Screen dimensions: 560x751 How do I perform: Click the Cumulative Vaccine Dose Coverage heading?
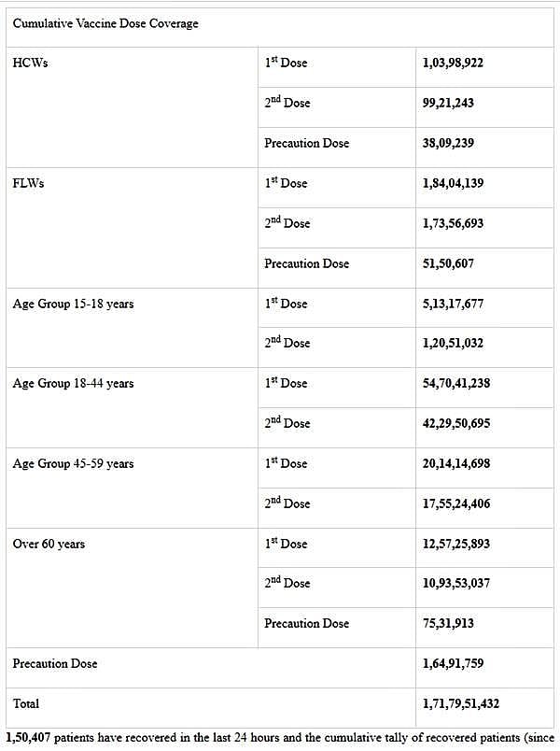[x=105, y=23]
